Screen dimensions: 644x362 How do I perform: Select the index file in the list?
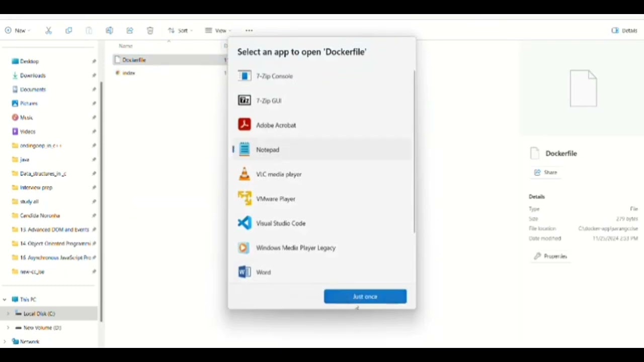[129, 73]
